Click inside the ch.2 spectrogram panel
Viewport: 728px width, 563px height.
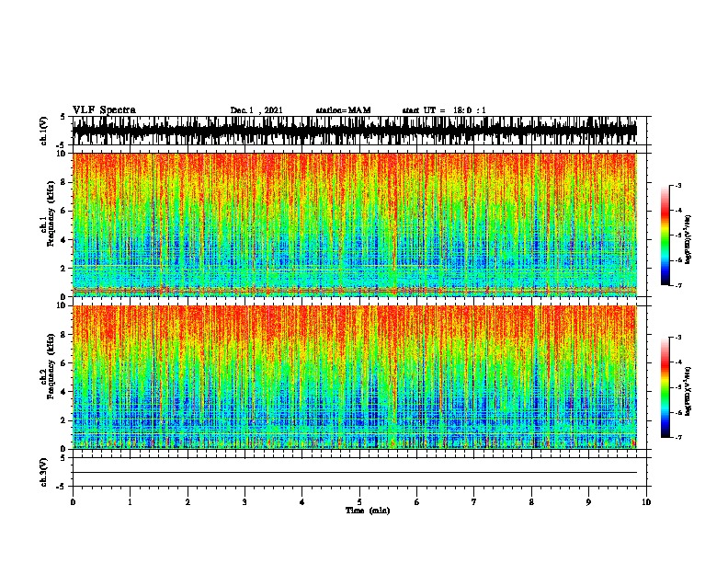[x=354, y=377]
